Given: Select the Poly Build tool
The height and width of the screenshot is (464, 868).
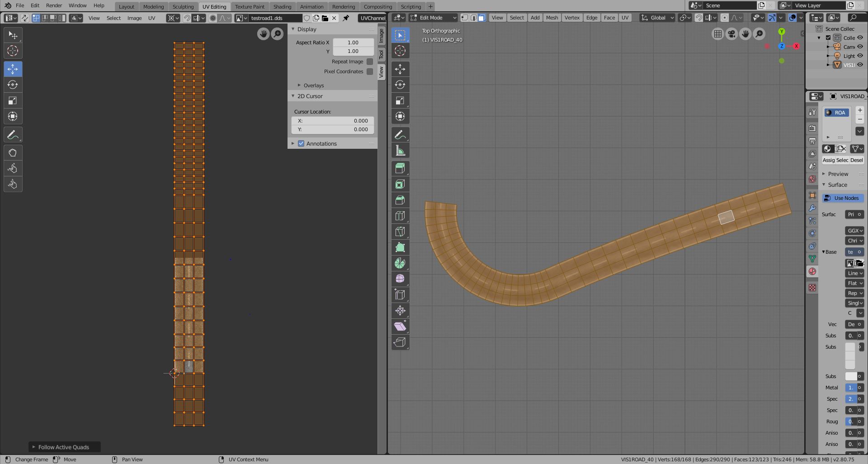Looking at the screenshot, I should click(400, 248).
